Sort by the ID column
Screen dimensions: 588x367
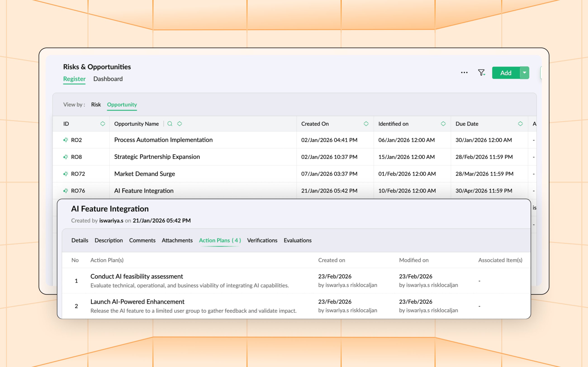[102, 124]
